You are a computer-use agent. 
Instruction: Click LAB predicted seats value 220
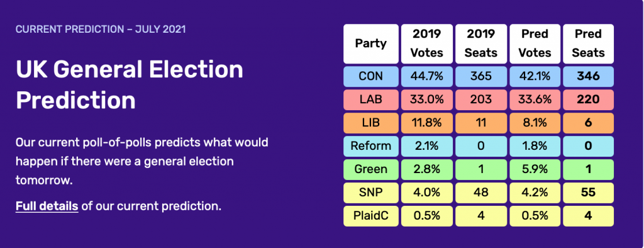[x=589, y=99]
